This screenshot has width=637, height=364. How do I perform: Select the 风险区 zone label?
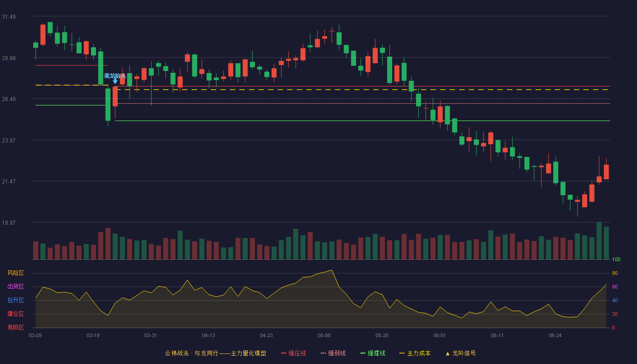(15, 273)
